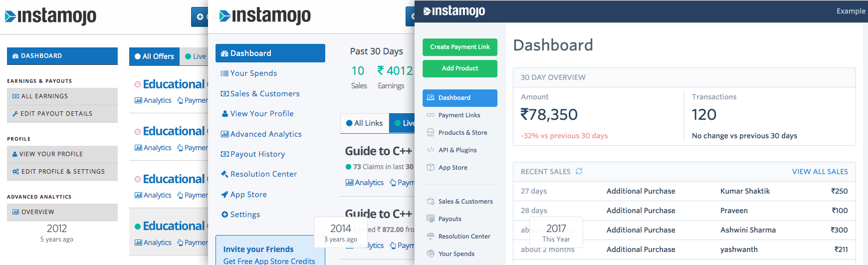Click Create Payment Link button

coord(460,47)
